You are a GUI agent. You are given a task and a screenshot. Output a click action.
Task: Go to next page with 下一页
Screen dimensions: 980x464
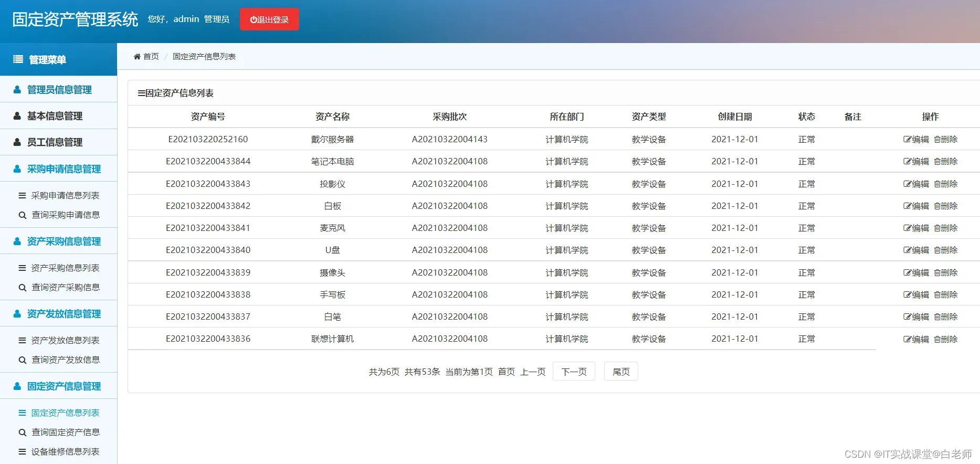coord(574,371)
